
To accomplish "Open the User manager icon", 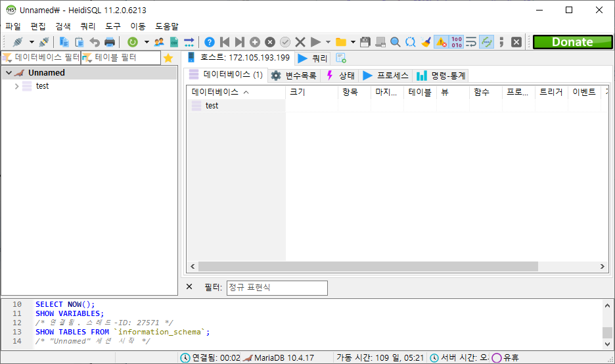I will [159, 42].
